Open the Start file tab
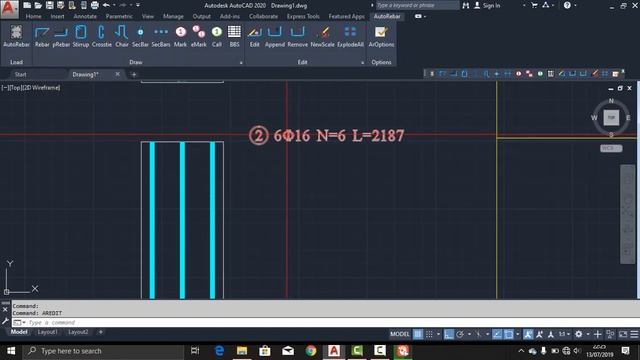The width and height of the screenshot is (640, 360). [20, 74]
